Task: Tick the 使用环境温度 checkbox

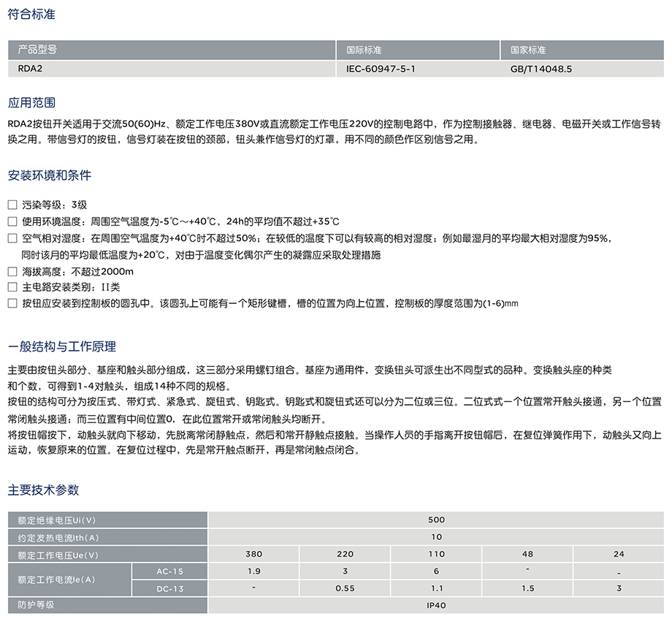Action: point(12,221)
